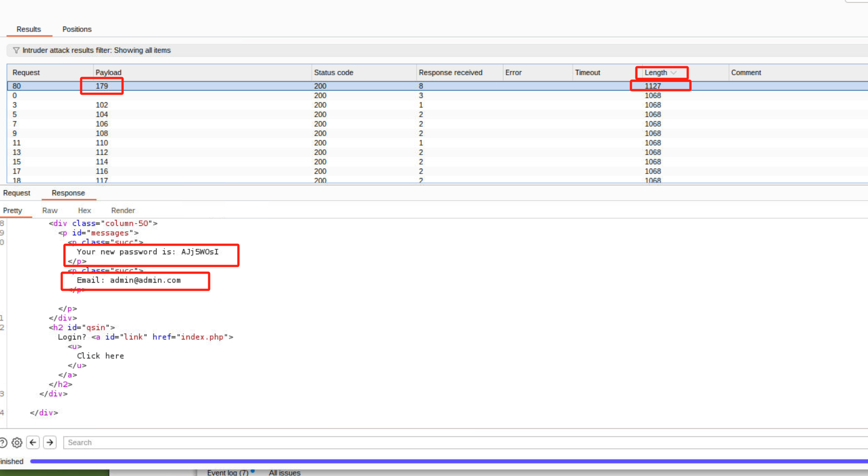Select result row with payload 114

click(437, 162)
